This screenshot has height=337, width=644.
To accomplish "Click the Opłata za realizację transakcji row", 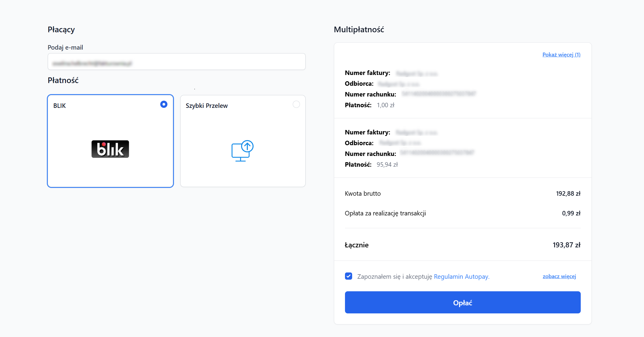I will 385,213.
